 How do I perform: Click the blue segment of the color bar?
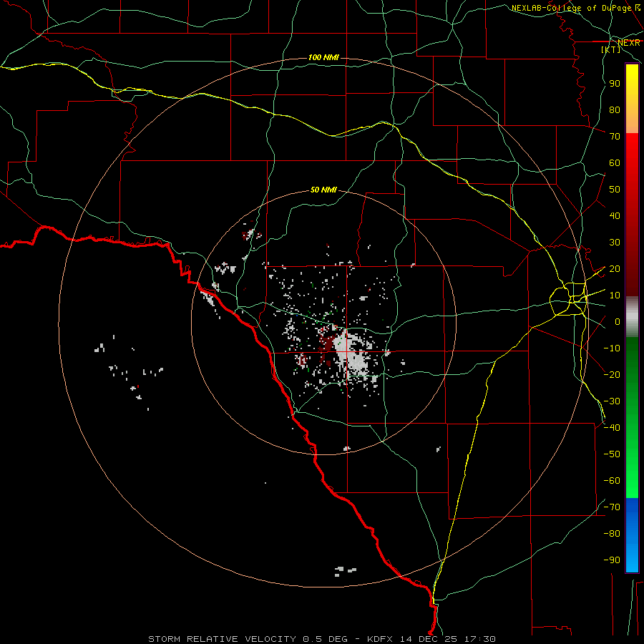click(x=632, y=535)
